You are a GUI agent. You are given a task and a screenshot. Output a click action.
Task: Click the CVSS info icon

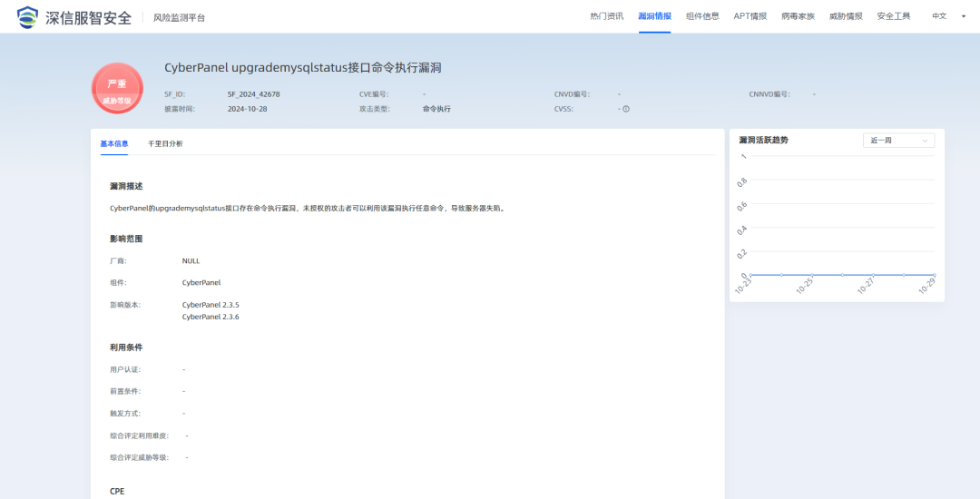tap(625, 109)
